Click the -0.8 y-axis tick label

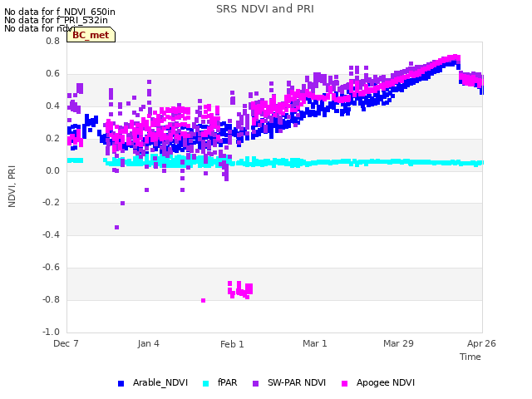tap(51, 299)
